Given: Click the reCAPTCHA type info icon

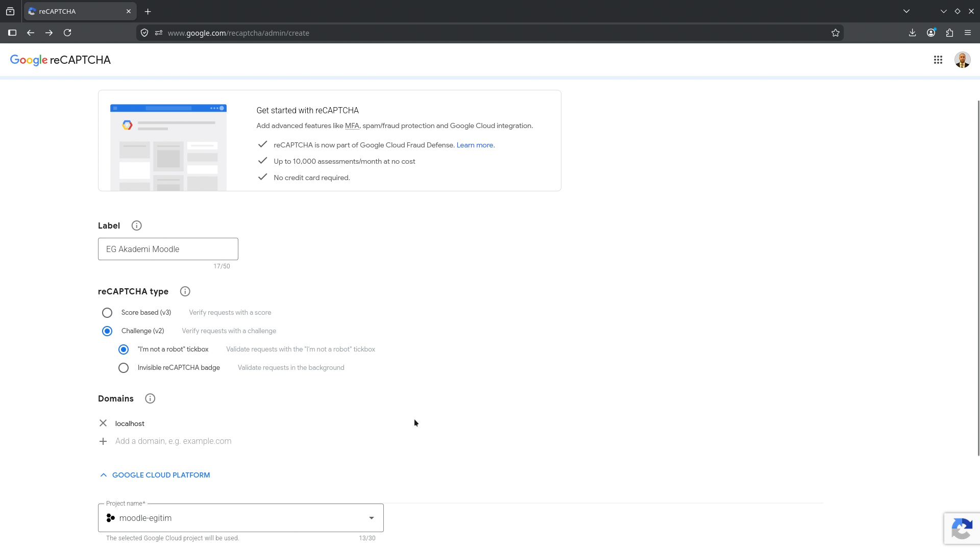Looking at the screenshot, I should (x=185, y=291).
